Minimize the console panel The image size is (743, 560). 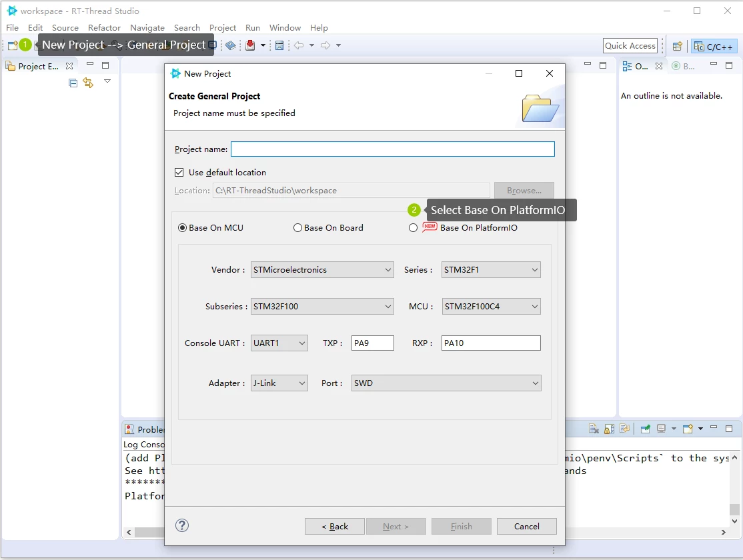tap(714, 427)
